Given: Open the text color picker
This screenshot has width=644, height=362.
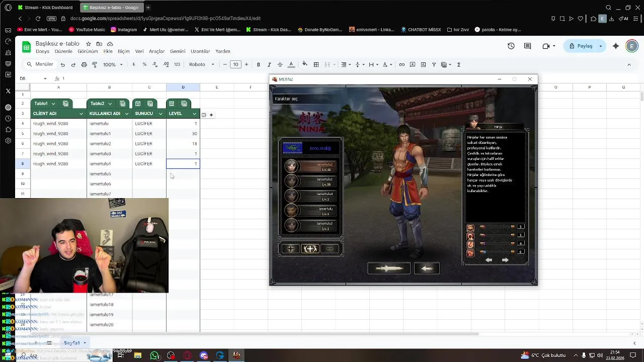Looking at the screenshot, I should click(x=291, y=64).
